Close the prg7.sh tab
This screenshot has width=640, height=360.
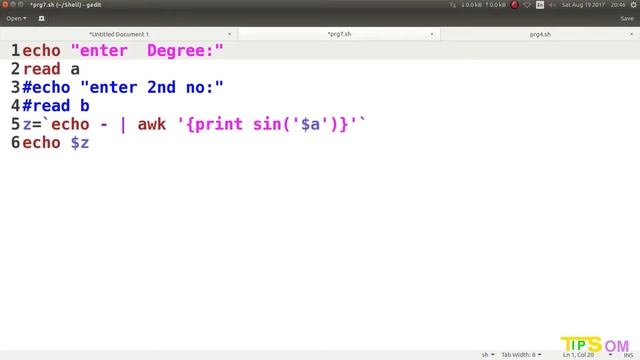click(431, 34)
